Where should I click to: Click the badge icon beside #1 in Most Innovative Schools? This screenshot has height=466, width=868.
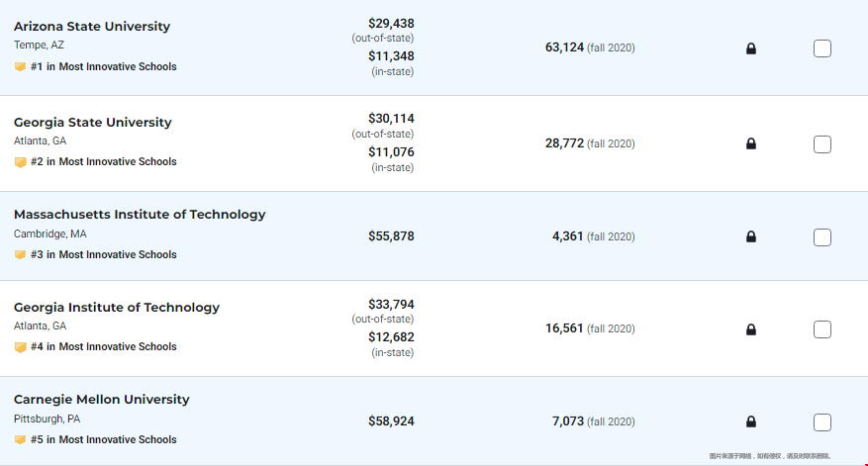tap(20, 67)
